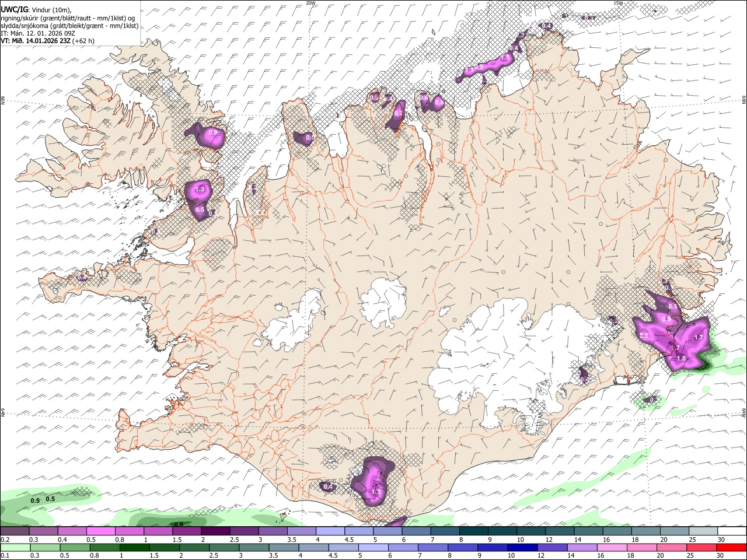Screen dimensions: 747x560
Task: Select the lower-row rain swatch starting at 0.8
Action: coord(104,548)
